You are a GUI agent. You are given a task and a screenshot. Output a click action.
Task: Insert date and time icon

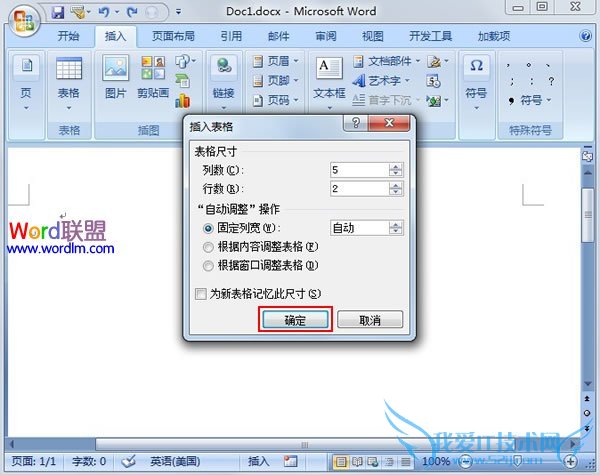point(433,81)
